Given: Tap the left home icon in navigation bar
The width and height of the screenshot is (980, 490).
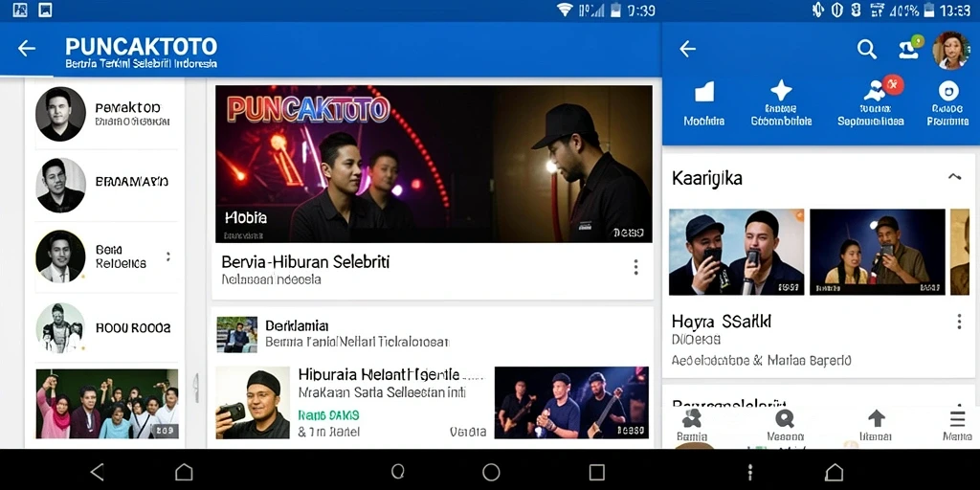Looking at the screenshot, I should click(x=184, y=472).
